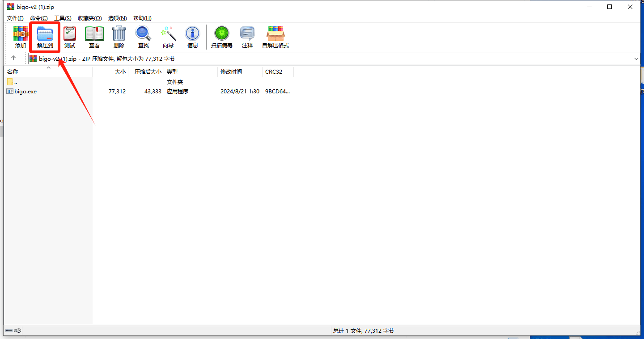Select the bigo.exe file name
Image resolution: width=644 pixels, height=339 pixels.
point(25,91)
